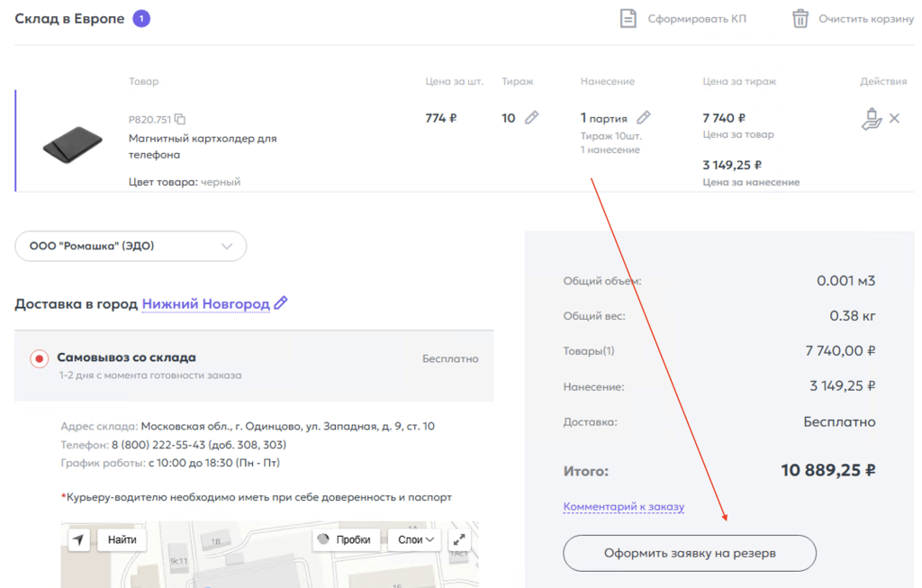Copy the product code P820.751
The width and height of the screenshot is (922, 588).
(180, 119)
